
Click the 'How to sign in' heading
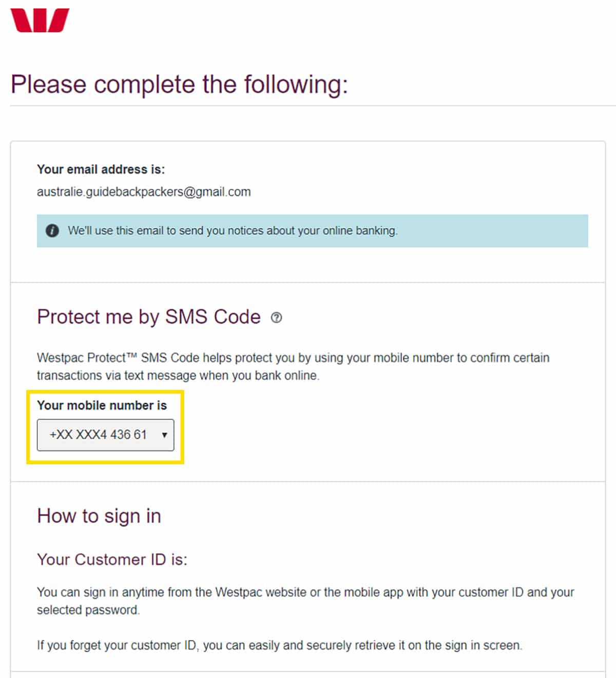click(x=99, y=516)
